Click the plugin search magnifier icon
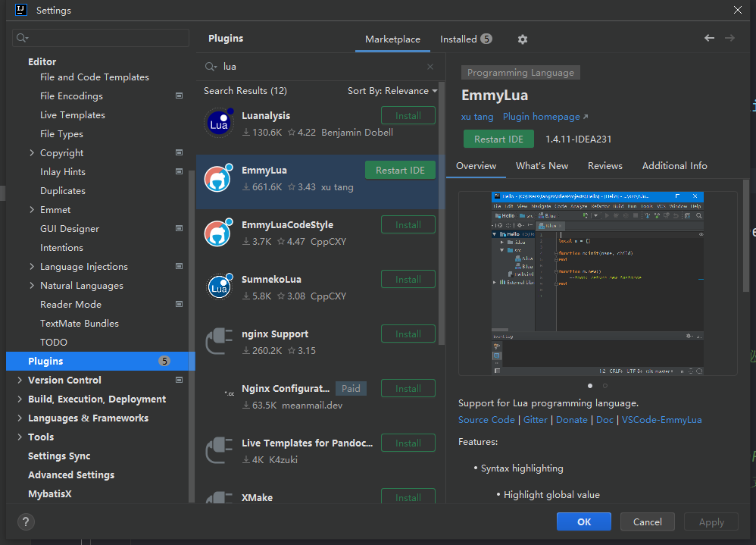Image resolution: width=756 pixels, height=545 pixels. [211, 67]
